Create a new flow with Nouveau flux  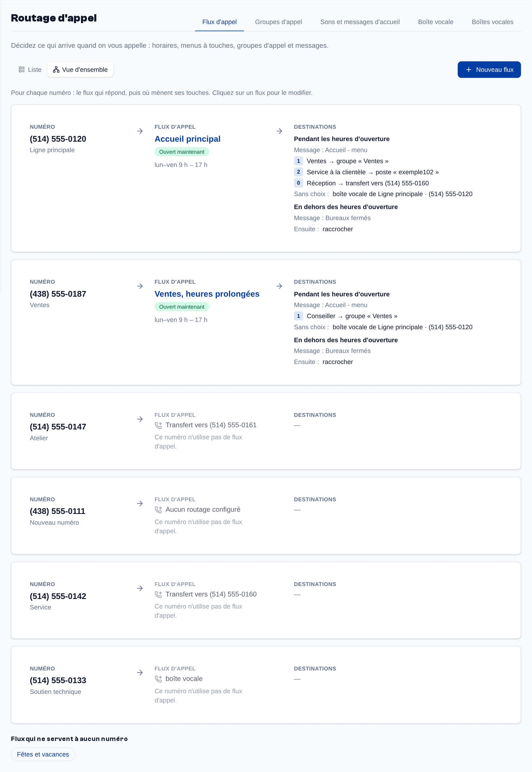489,70
